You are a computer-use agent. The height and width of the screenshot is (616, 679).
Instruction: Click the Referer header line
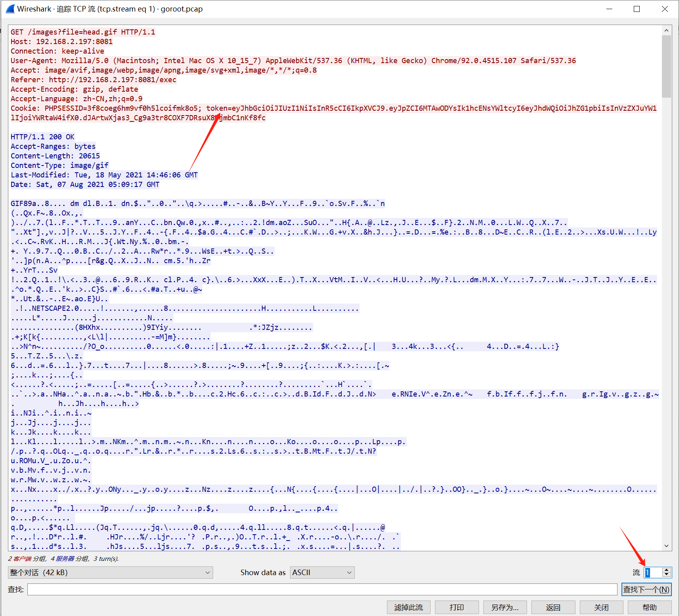coord(94,80)
